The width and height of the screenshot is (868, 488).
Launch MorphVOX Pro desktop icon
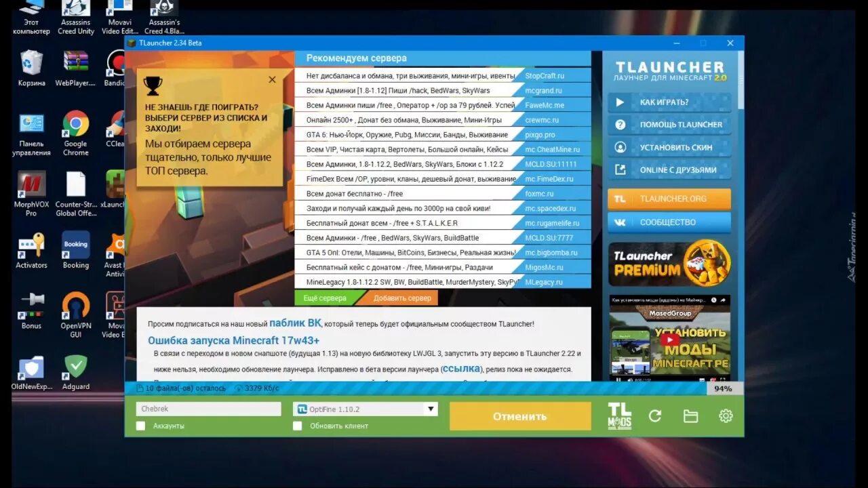pos(32,194)
